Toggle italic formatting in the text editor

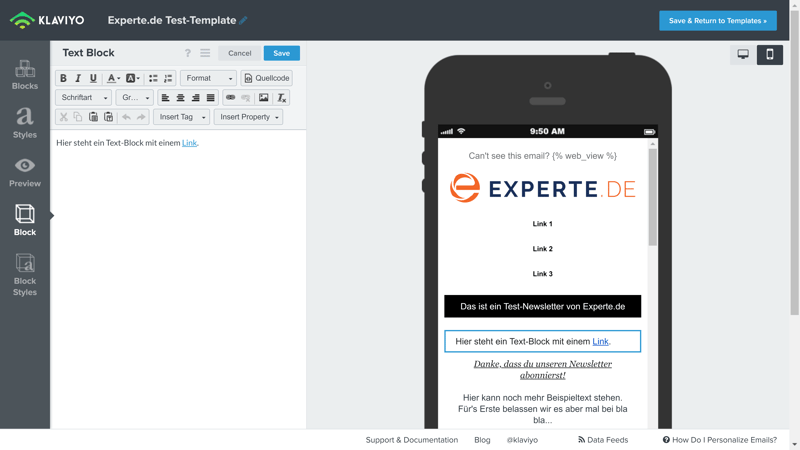[x=78, y=78]
